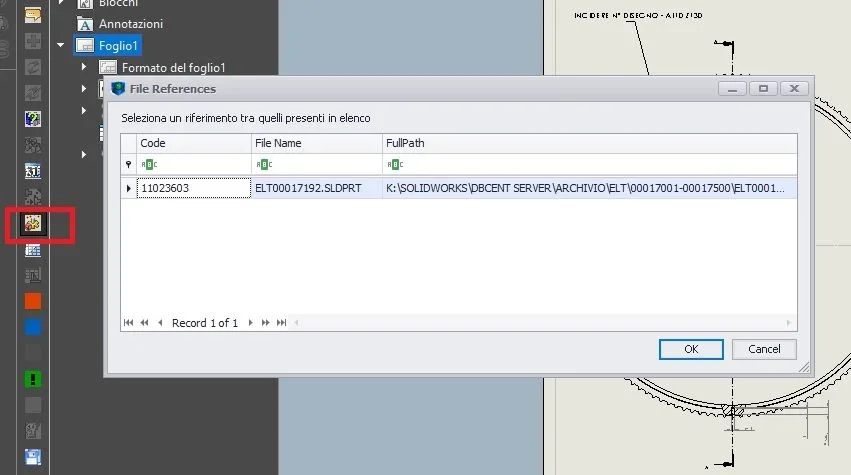The height and width of the screenshot is (475, 851).
Task: Go to next record in the navigator
Action: (x=250, y=322)
